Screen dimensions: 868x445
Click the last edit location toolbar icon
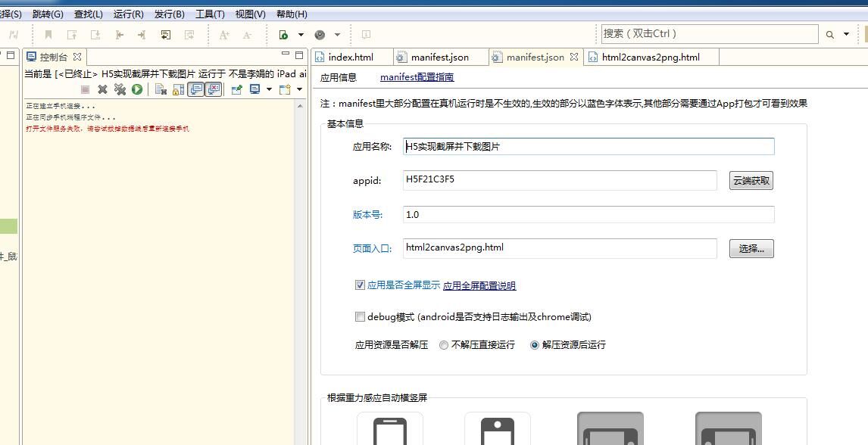(x=166, y=35)
